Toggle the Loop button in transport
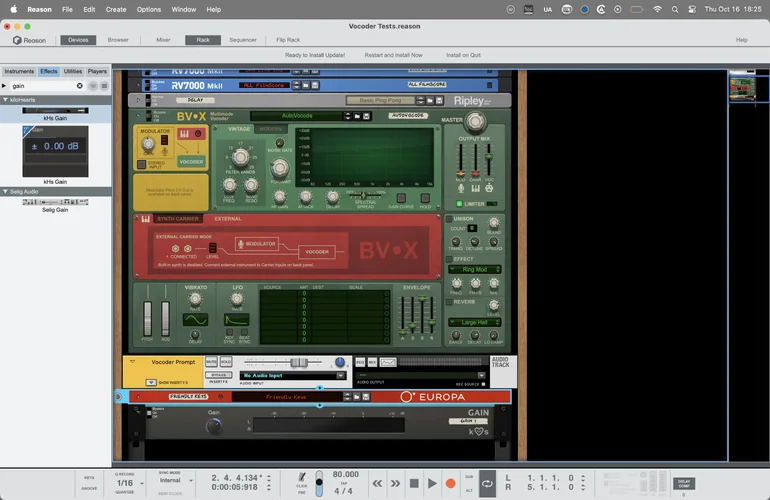 click(487, 483)
